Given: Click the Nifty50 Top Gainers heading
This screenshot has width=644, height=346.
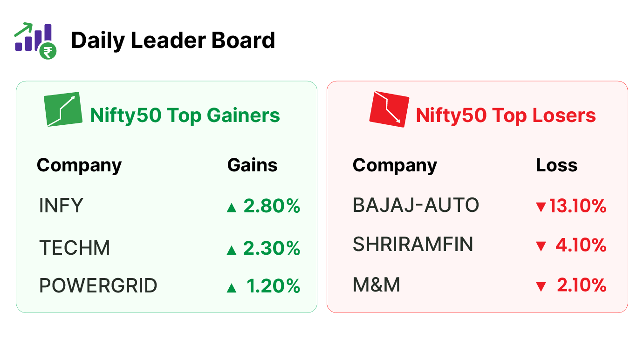Looking at the screenshot, I should pyautogui.click(x=185, y=115).
